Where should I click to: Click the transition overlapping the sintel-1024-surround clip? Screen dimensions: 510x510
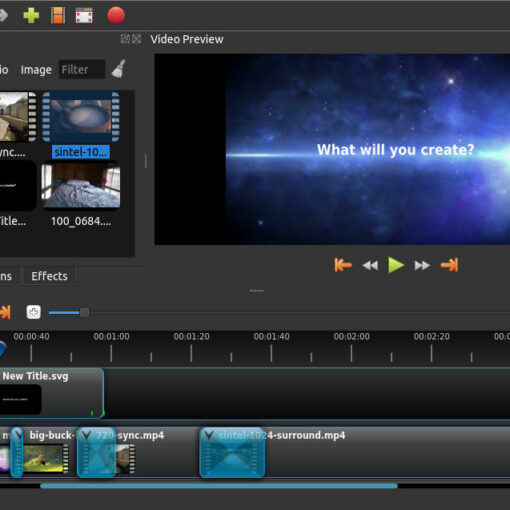point(232,452)
